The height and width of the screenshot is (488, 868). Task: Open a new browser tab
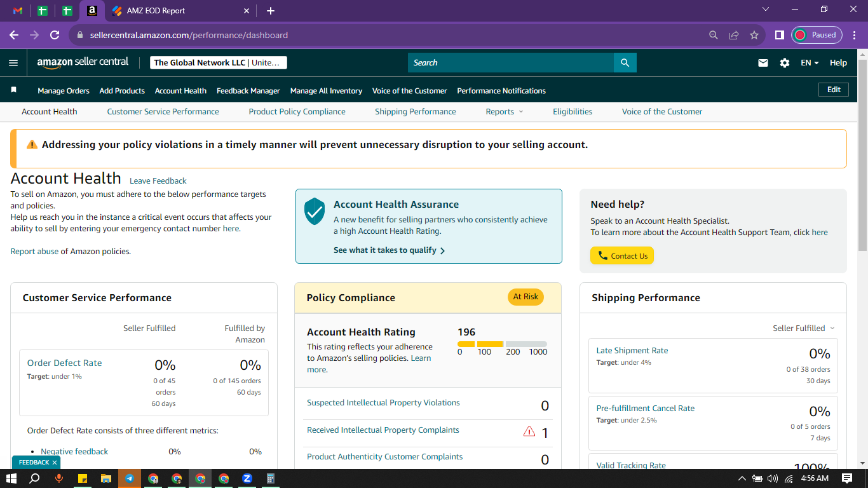pos(271,11)
